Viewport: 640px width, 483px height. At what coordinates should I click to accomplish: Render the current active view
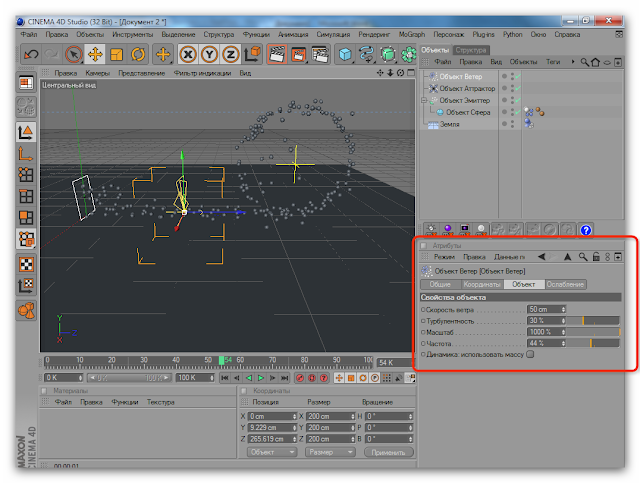coord(277,54)
